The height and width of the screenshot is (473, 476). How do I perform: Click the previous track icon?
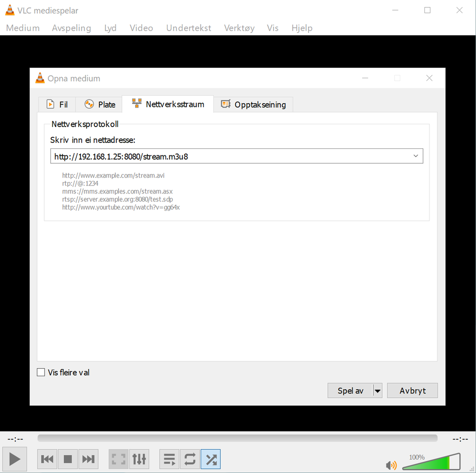(47, 459)
